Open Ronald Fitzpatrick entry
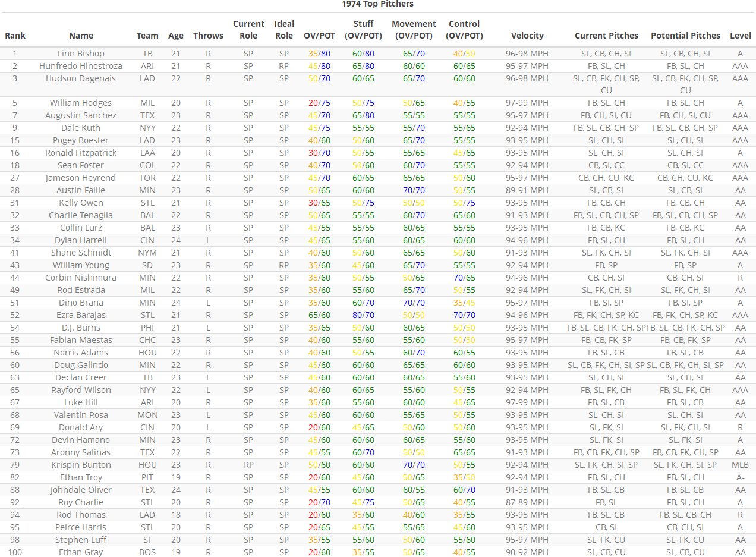Screen dimensions: 756x557 point(81,153)
